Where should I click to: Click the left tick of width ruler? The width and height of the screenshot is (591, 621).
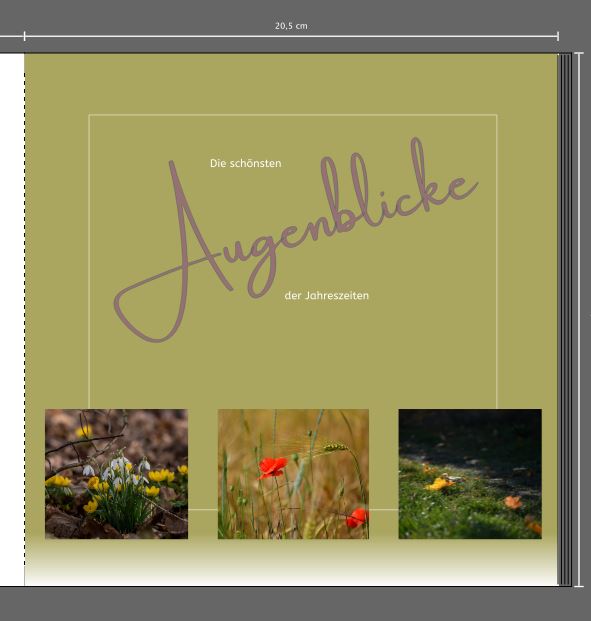click(x=25, y=36)
